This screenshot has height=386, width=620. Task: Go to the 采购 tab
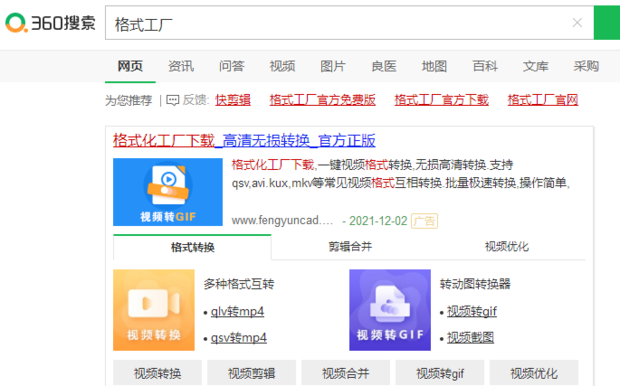tap(586, 66)
